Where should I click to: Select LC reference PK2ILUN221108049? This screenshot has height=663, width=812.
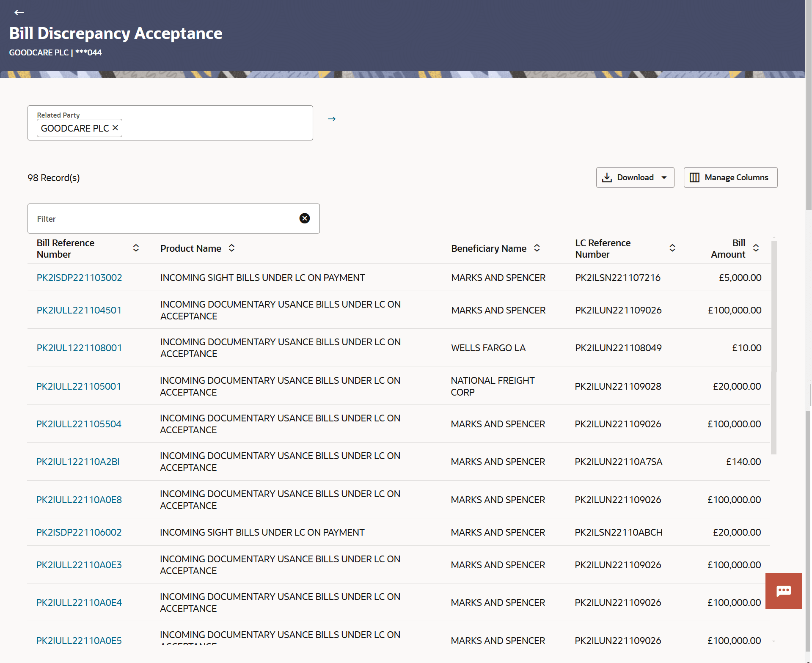pyautogui.click(x=618, y=348)
